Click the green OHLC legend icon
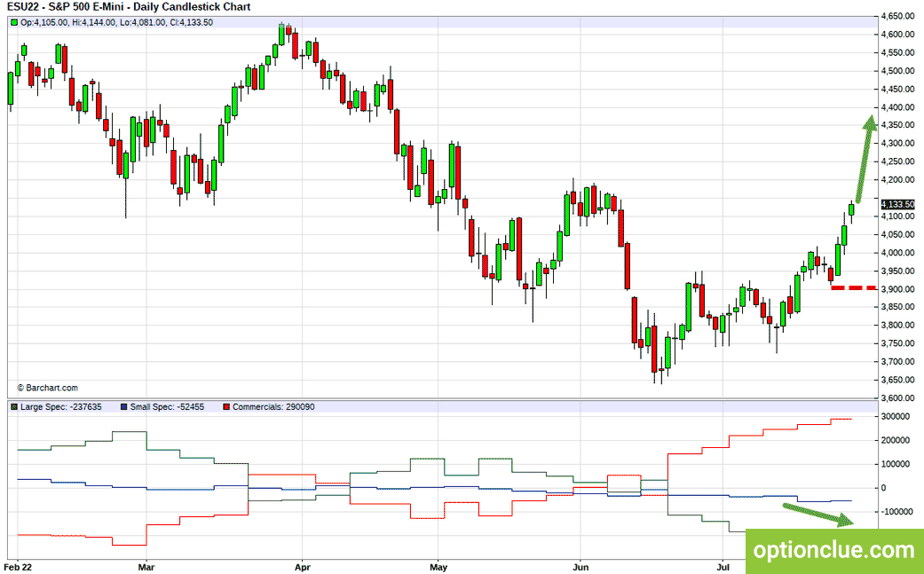The height and width of the screenshot is (574, 924). pyautogui.click(x=14, y=22)
